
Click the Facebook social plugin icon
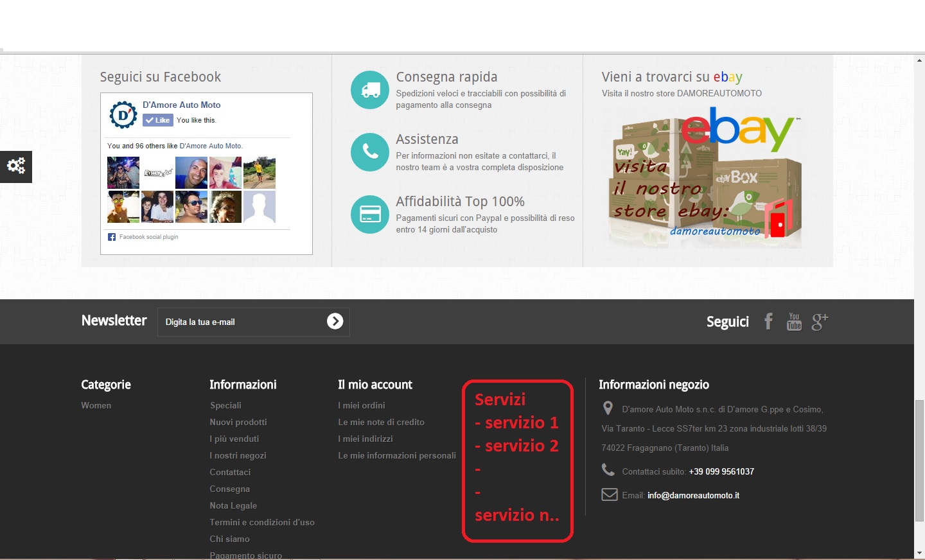click(x=112, y=237)
